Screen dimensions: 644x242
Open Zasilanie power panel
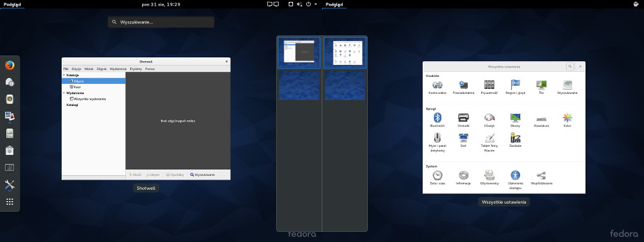(x=516, y=140)
